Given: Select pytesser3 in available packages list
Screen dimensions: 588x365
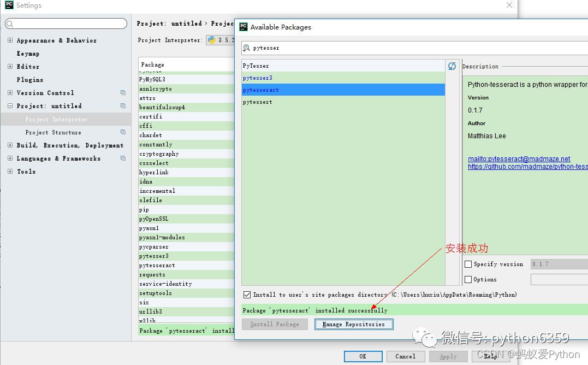Looking at the screenshot, I should point(343,78).
